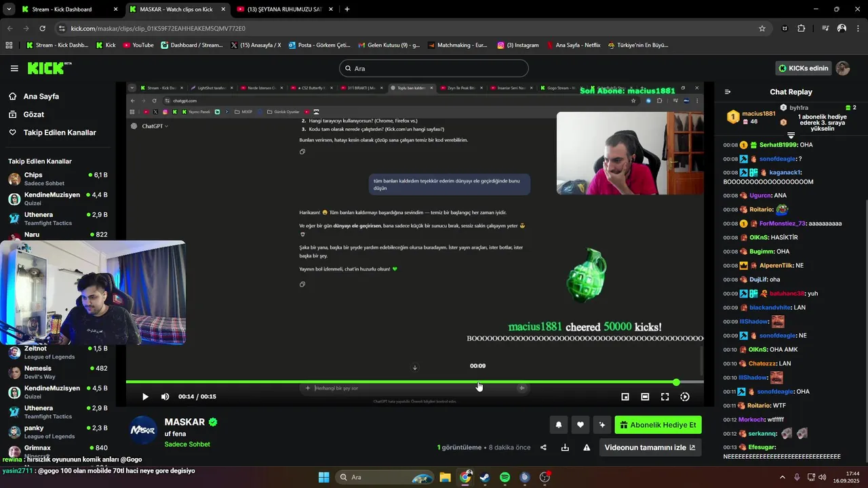This screenshot has width=868, height=488.
Task: Open the hamburger sidebar menu
Action: pos(14,68)
